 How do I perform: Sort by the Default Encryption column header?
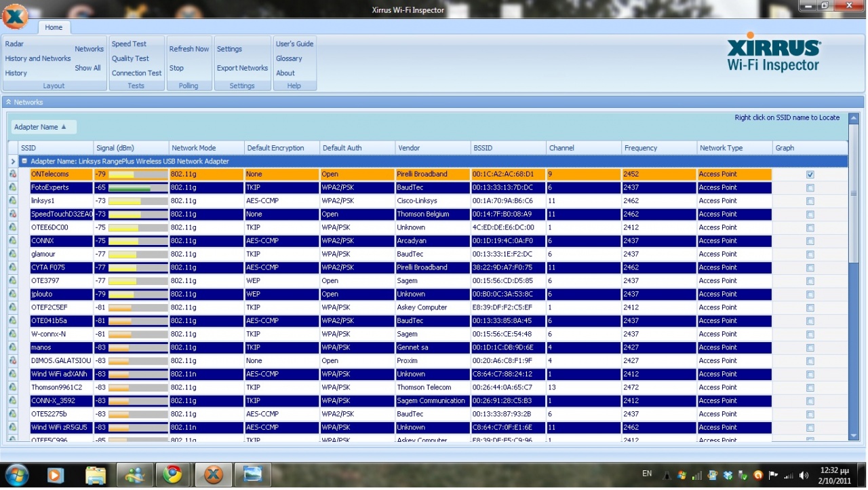[x=281, y=148]
